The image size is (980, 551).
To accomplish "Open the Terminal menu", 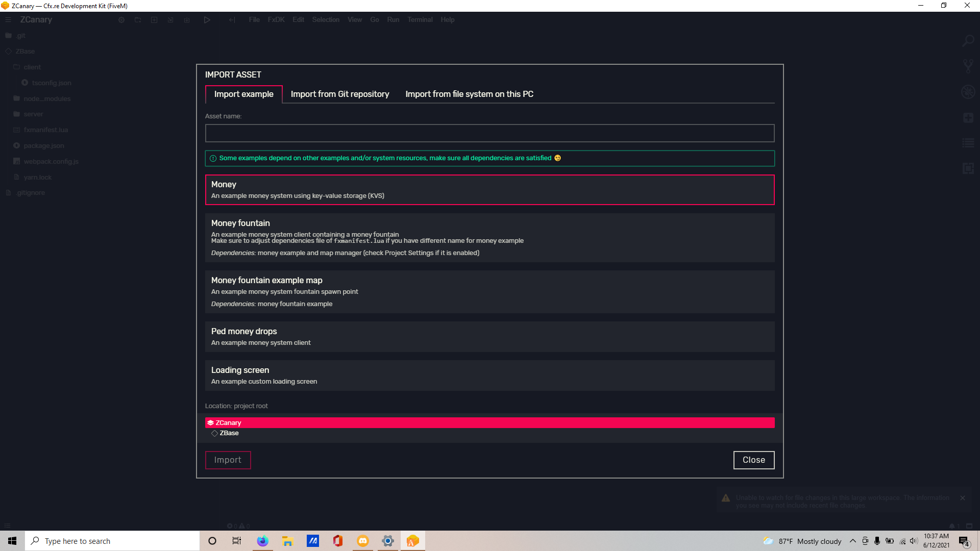I will [420, 19].
